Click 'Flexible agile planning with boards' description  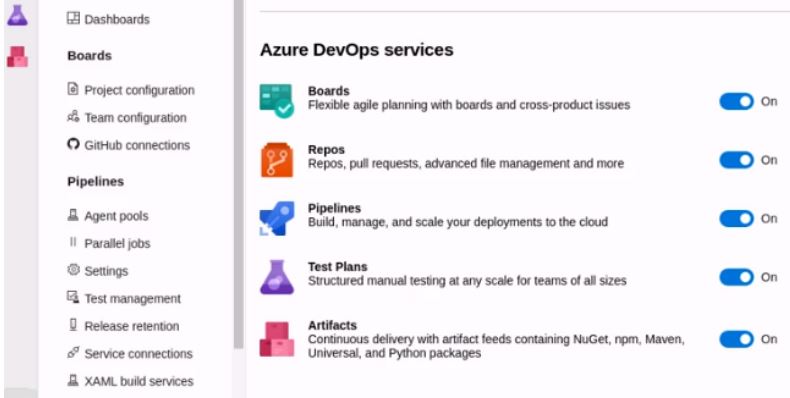469,105
